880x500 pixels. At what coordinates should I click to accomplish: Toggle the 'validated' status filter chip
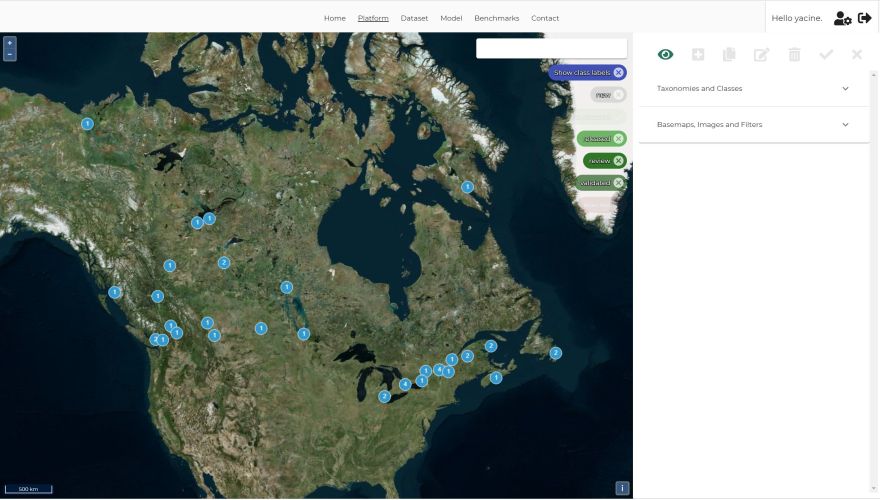click(x=600, y=183)
